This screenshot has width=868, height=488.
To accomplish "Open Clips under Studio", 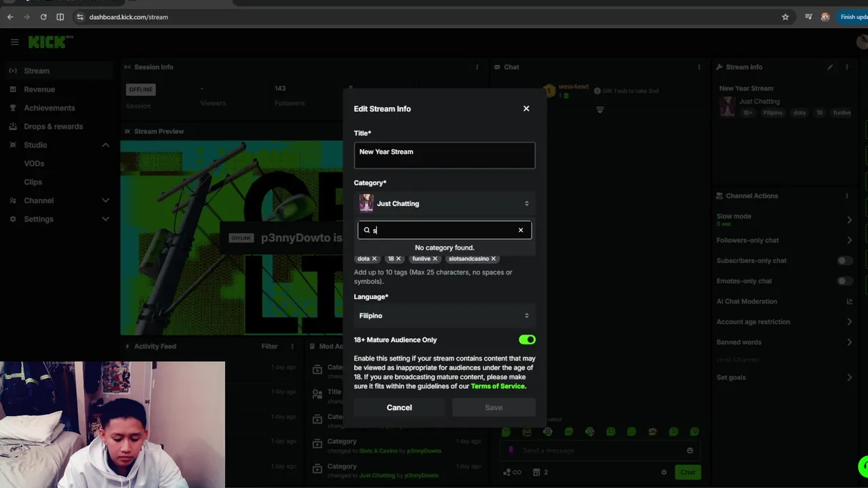I will pyautogui.click(x=33, y=182).
